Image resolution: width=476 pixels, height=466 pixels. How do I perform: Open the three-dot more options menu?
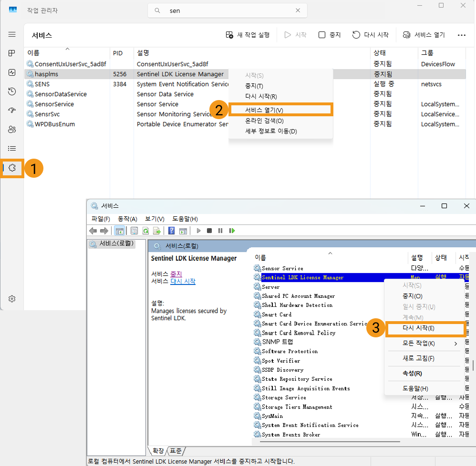(461, 35)
